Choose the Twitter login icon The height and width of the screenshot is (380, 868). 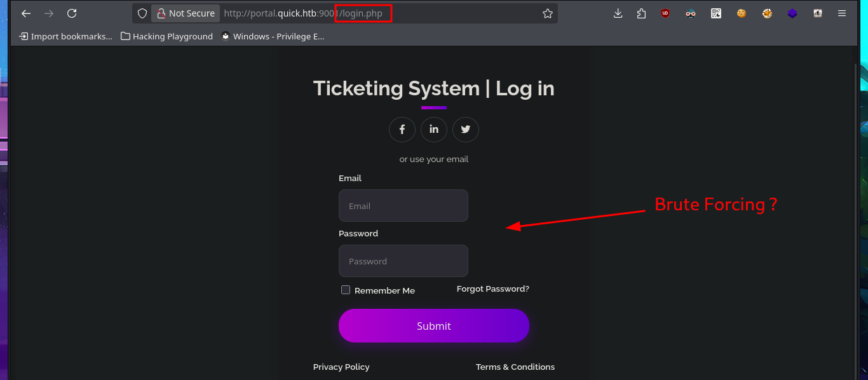click(466, 130)
